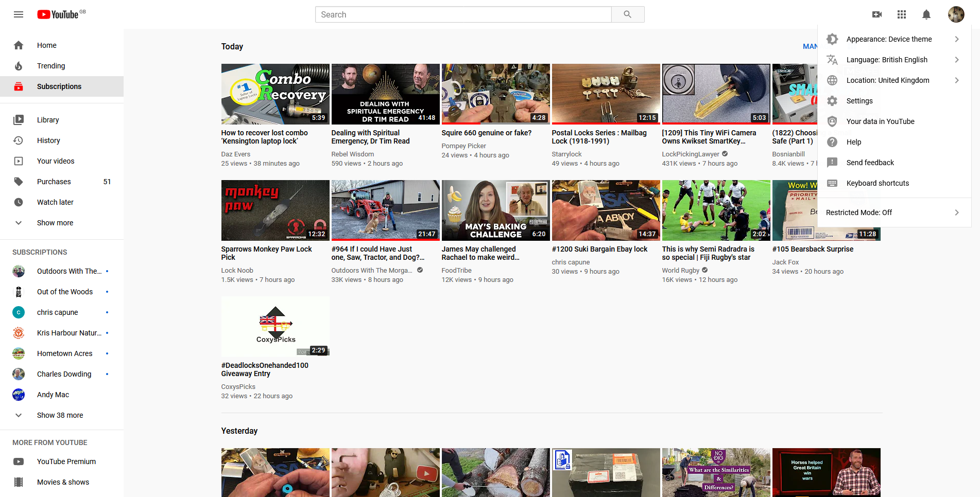This screenshot has height=497, width=980.
Task: Click the Trending flame icon
Action: click(x=19, y=66)
